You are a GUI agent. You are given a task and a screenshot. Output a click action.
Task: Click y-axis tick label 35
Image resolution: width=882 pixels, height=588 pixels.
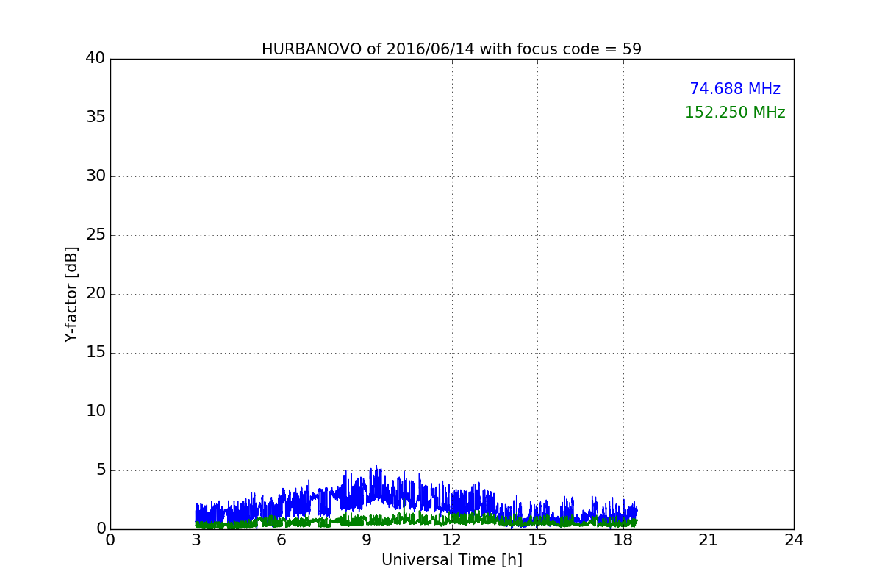click(96, 118)
